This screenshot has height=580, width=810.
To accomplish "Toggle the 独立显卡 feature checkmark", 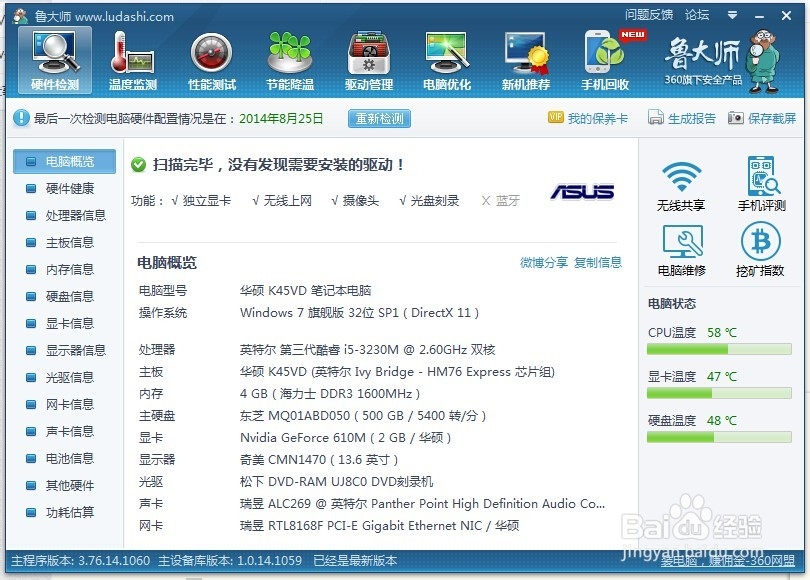I will coord(203,199).
